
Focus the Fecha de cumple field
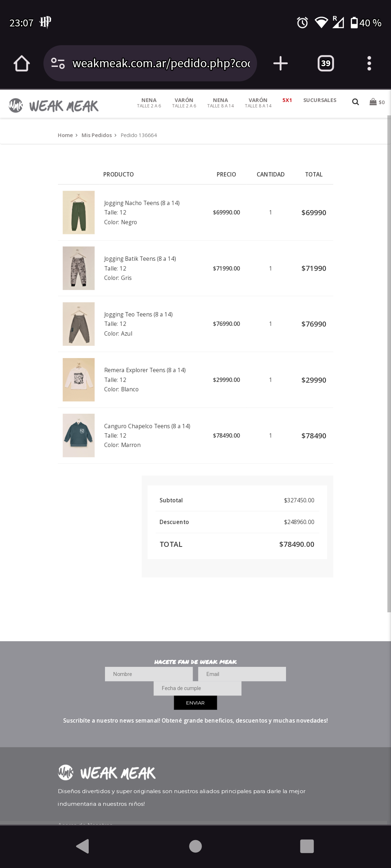[x=197, y=688]
